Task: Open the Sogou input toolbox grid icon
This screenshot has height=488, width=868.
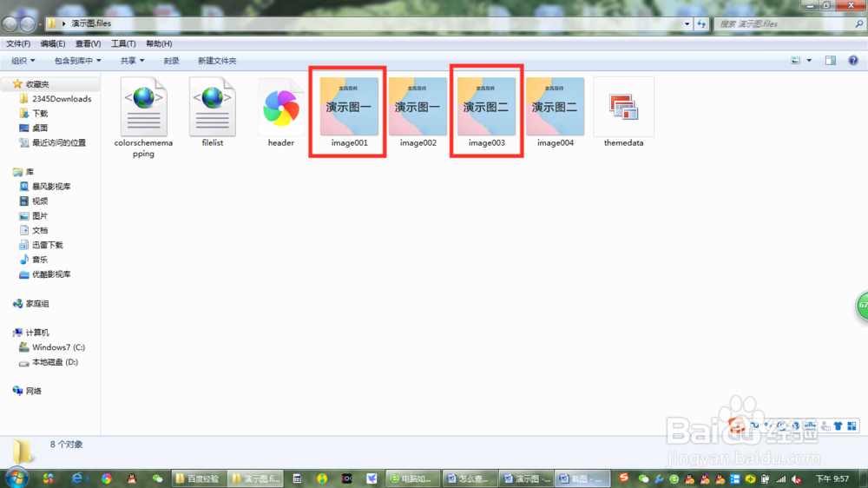Action: 852,425
